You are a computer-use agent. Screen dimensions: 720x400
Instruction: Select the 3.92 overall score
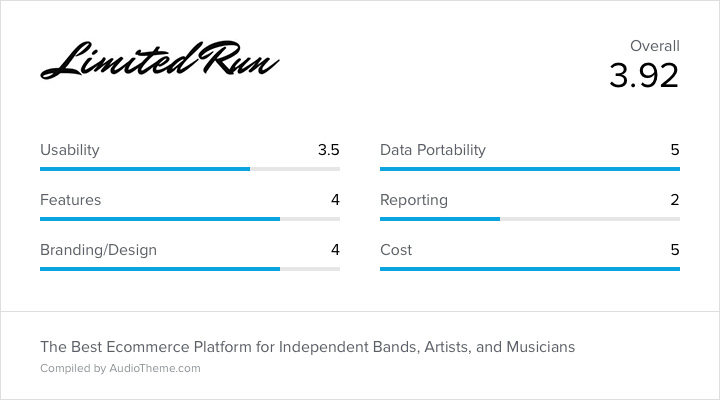click(644, 76)
